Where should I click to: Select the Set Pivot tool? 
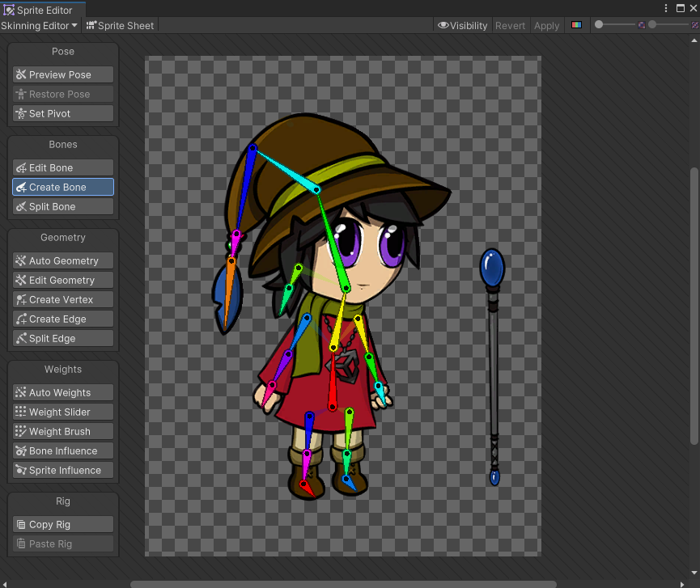coord(63,113)
